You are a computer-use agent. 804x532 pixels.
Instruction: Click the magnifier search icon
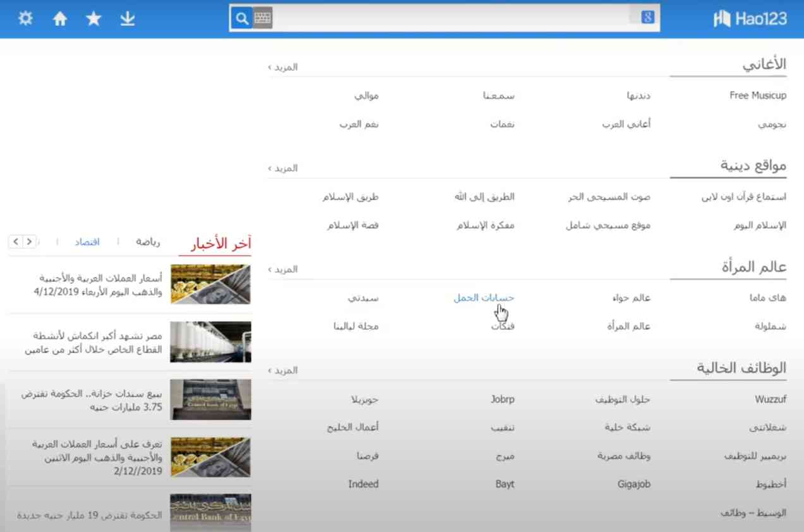pyautogui.click(x=242, y=18)
